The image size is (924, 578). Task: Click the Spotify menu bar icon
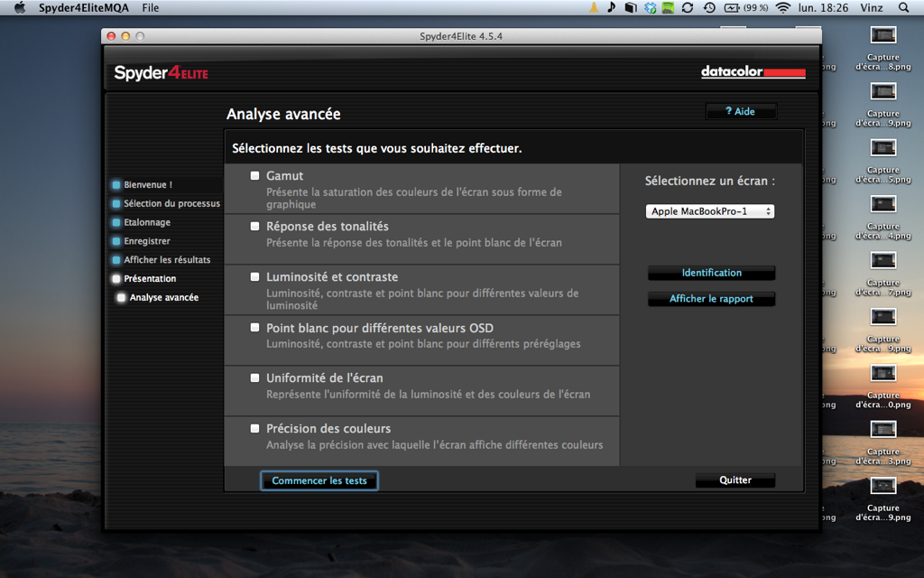(668, 7)
